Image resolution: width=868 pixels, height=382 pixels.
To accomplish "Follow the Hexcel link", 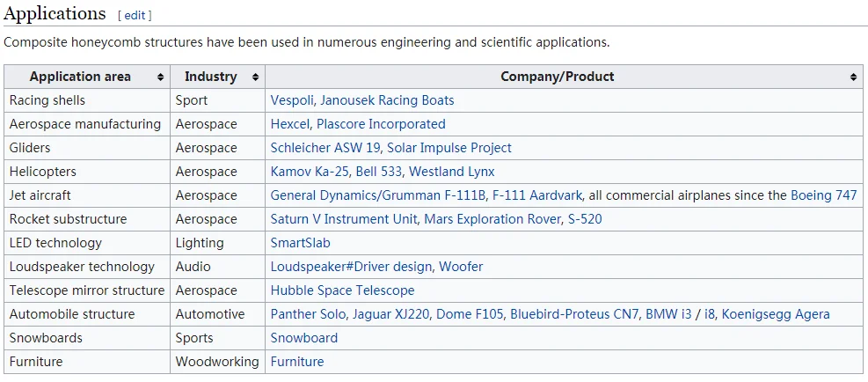I will 290,124.
